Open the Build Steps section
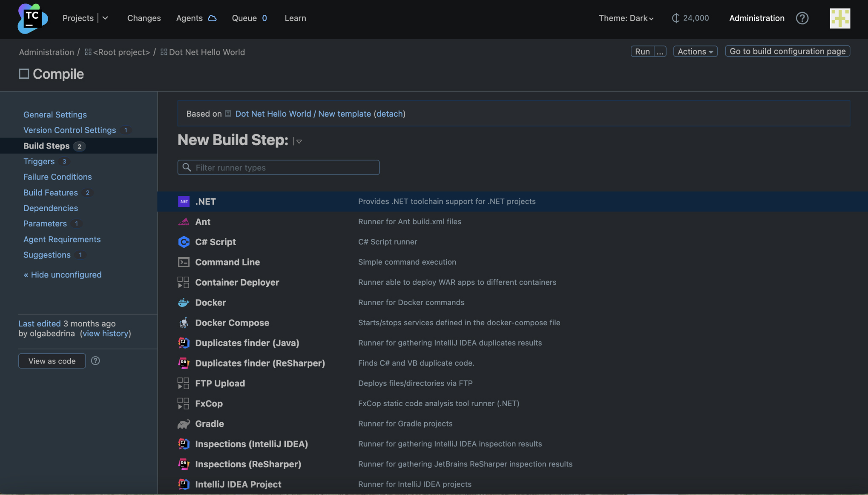The height and width of the screenshot is (495, 868). point(46,145)
